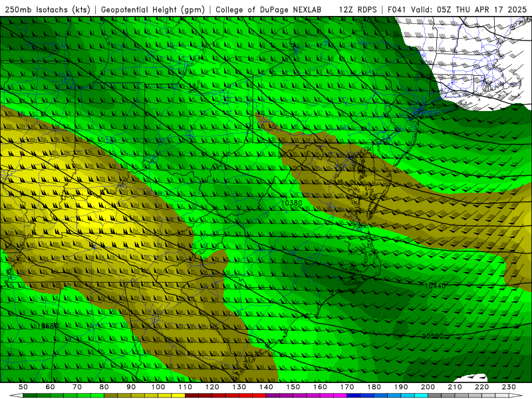
Task: Select the 'Geopotential Height (gpm)' header label
Action: click(x=153, y=9)
